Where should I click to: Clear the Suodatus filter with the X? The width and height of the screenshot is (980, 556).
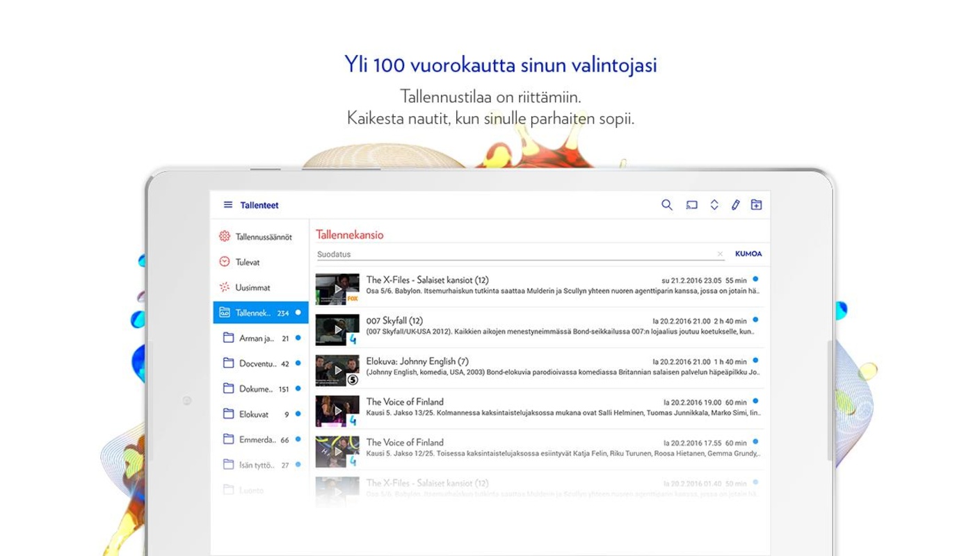[720, 254]
